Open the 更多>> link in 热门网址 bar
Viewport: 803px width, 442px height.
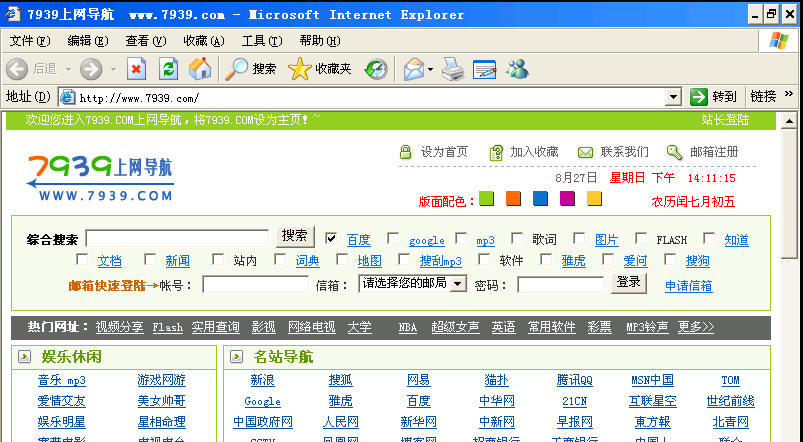696,327
